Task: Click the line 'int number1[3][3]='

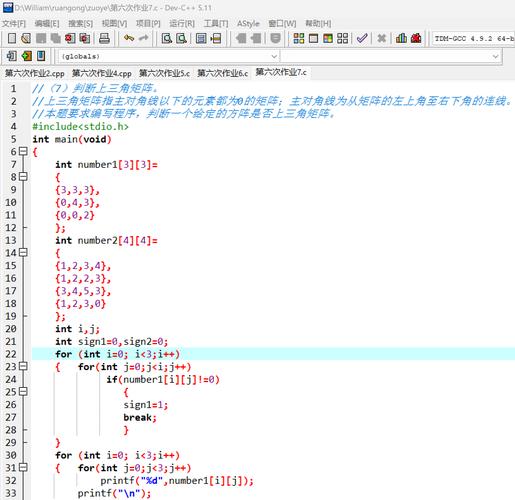Action: 106,164
